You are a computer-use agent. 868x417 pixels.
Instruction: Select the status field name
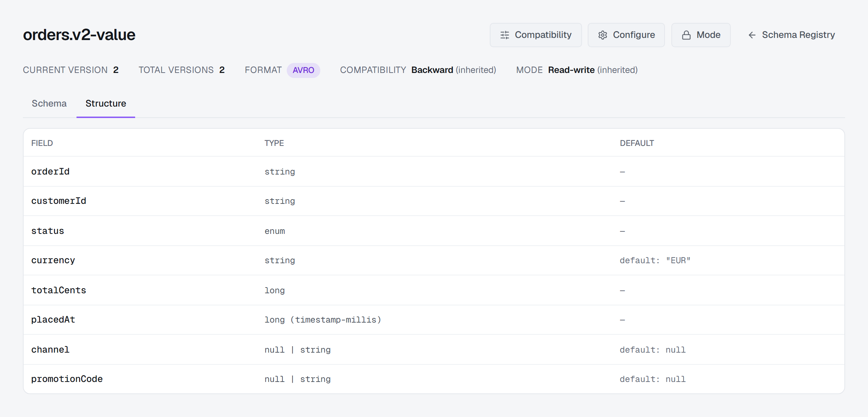(x=48, y=231)
